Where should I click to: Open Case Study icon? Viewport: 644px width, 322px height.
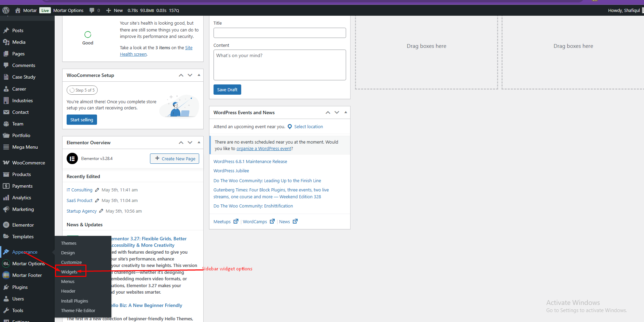6,77
